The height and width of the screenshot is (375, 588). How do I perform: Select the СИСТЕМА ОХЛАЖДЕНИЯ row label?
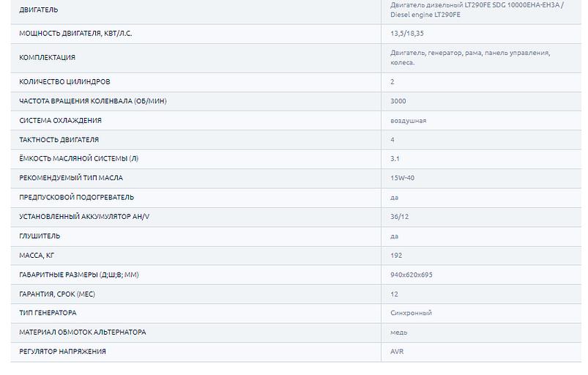click(60, 120)
